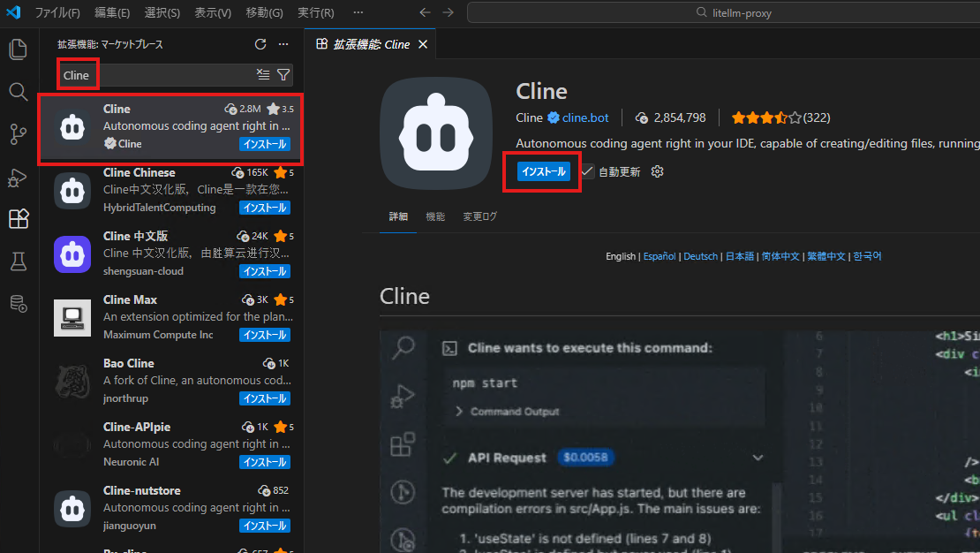Switch to the 変更ログ tab
The width and height of the screenshot is (980, 553).
(480, 216)
